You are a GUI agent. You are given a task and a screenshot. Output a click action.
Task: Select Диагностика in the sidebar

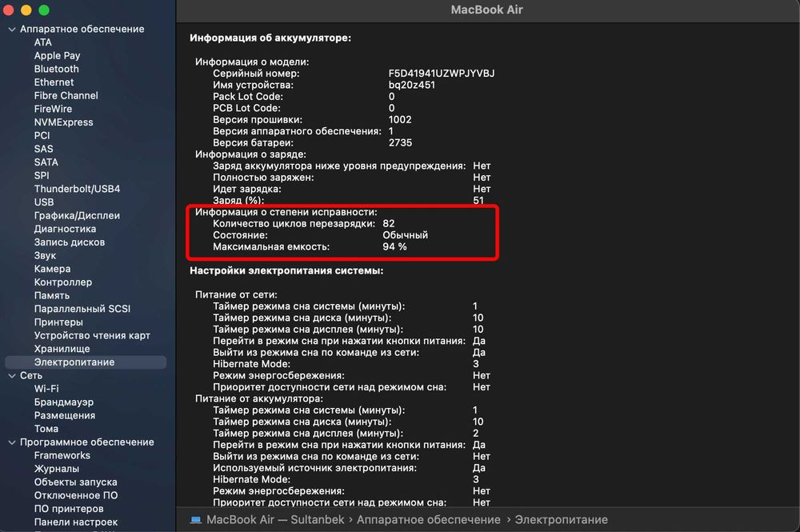click(x=65, y=229)
